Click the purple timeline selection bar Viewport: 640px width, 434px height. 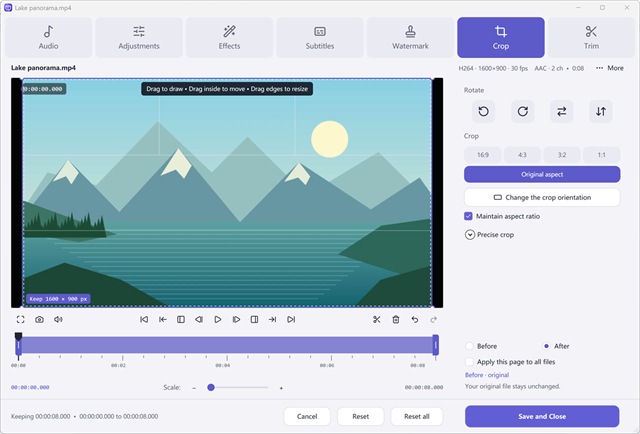click(227, 345)
